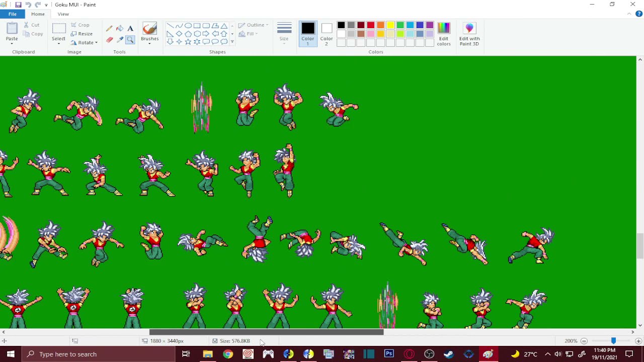Image resolution: width=644 pixels, height=362 pixels.
Task: Choose the Rectangle shape
Action: pos(197,26)
